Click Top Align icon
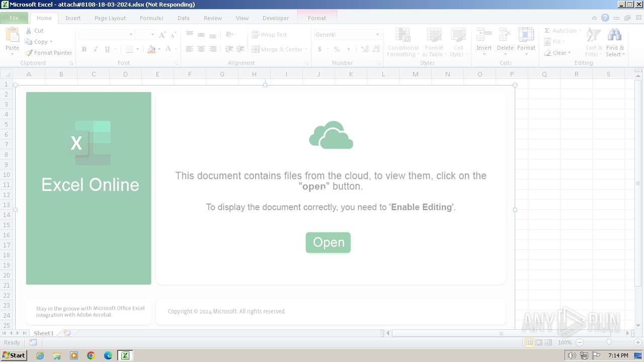 (189, 35)
